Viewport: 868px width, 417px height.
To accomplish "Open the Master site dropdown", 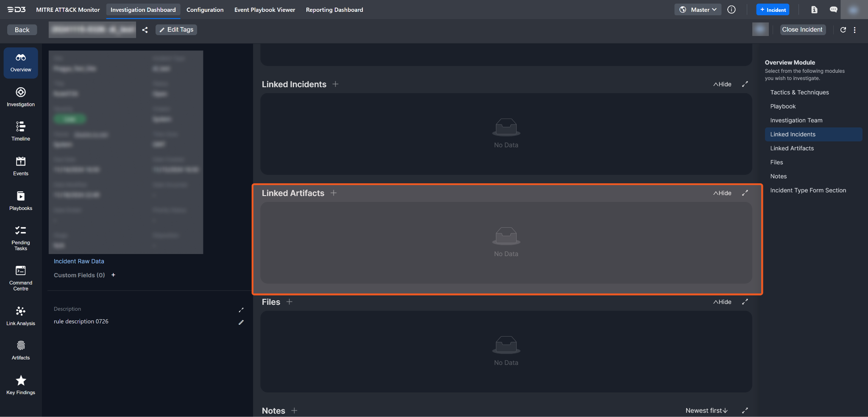I will (698, 10).
